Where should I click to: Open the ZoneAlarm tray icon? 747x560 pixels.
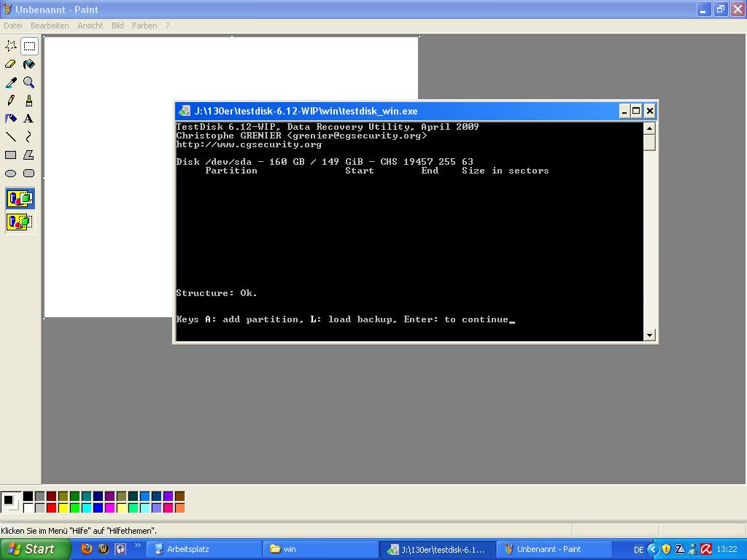679,550
